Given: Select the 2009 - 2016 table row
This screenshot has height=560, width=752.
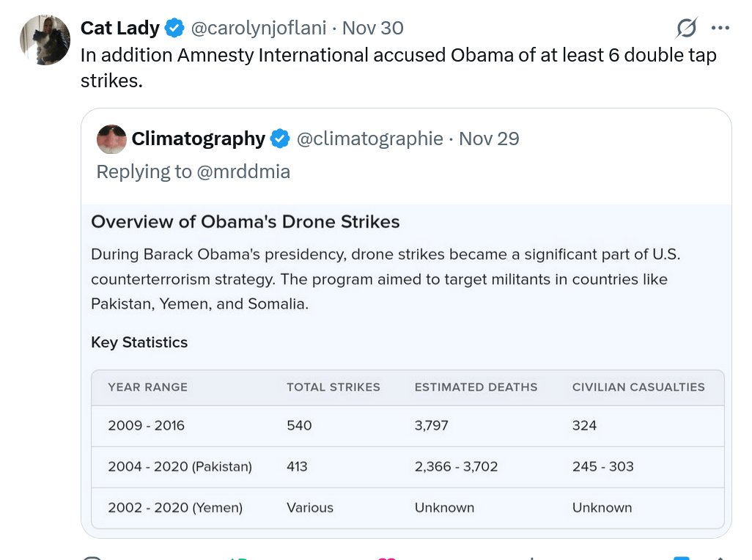Looking at the screenshot, I should [407, 426].
